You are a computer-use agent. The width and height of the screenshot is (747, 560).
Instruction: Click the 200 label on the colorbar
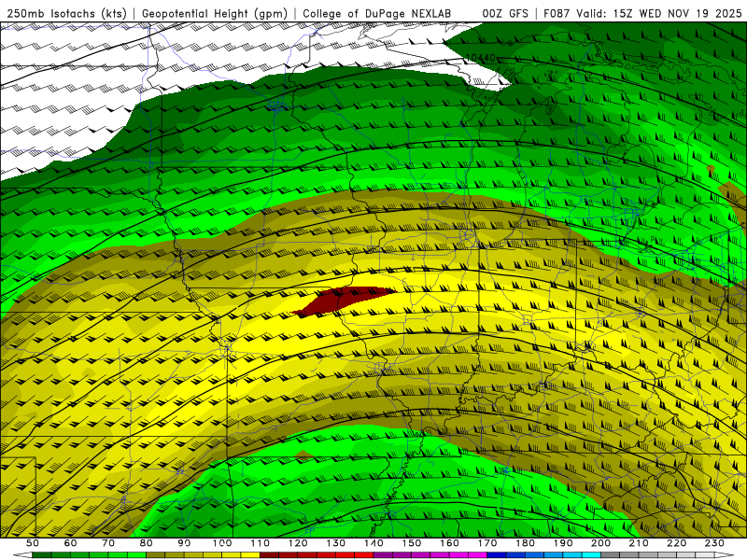pos(601,543)
